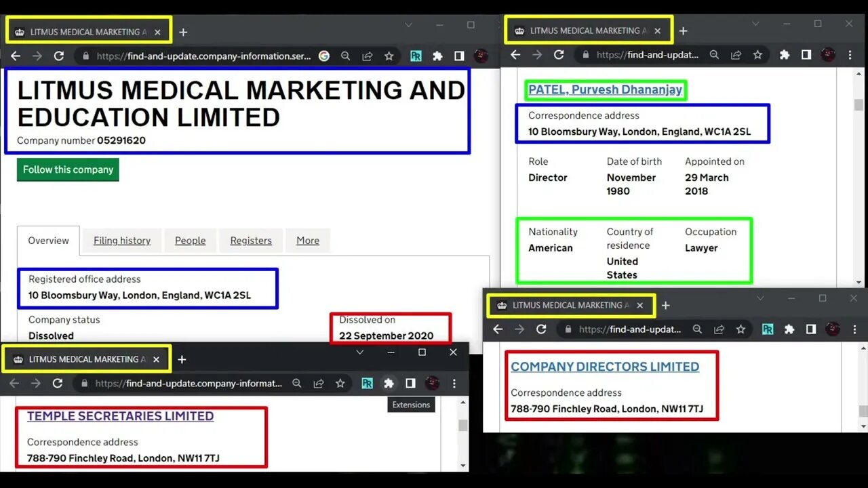Open the profile avatar in the COMPANY DIRECTORS window

(x=833, y=329)
